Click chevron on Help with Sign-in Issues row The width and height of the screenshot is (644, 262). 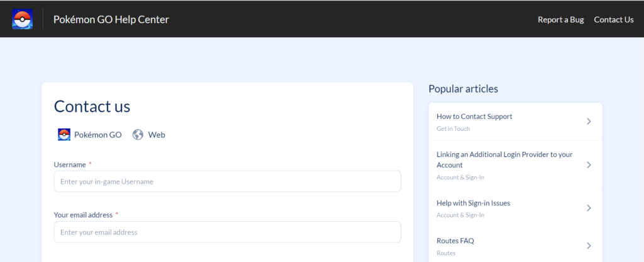589,208
